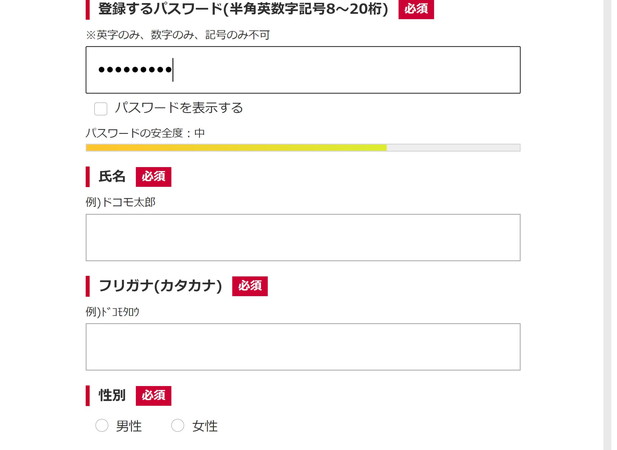Click the ※英字のみ、数字のみ hint text

click(x=178, y=35)
